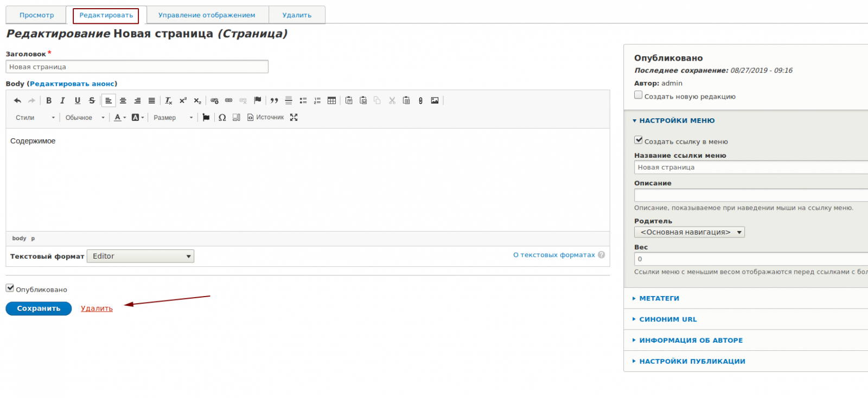Screen dimensions: 868x398
Task: Click the Редактировать анонс link
Action: coord(72,84)
